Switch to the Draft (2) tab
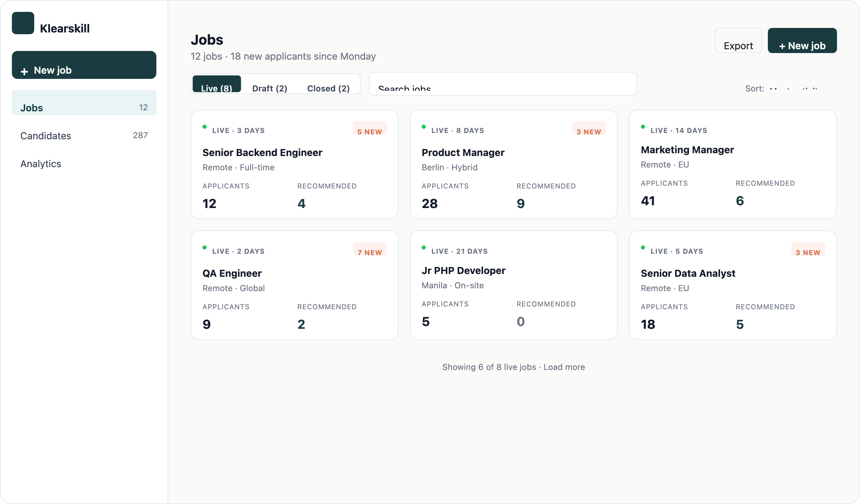 click(270, 84)
